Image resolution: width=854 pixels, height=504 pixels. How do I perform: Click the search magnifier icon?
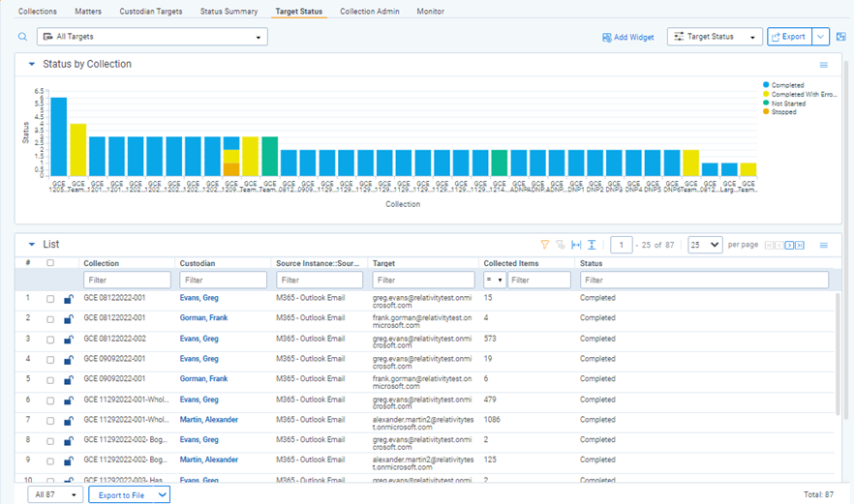pyautogui.click(x=22, y=37)
